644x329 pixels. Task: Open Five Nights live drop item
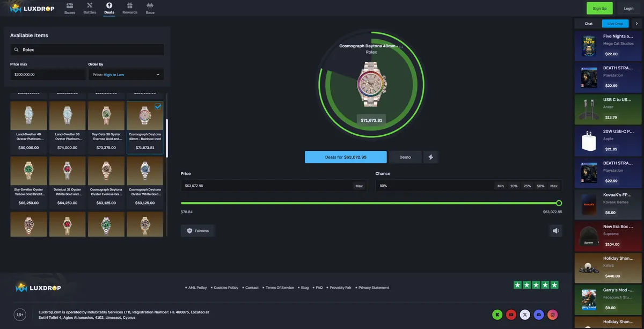pos(607,46)
